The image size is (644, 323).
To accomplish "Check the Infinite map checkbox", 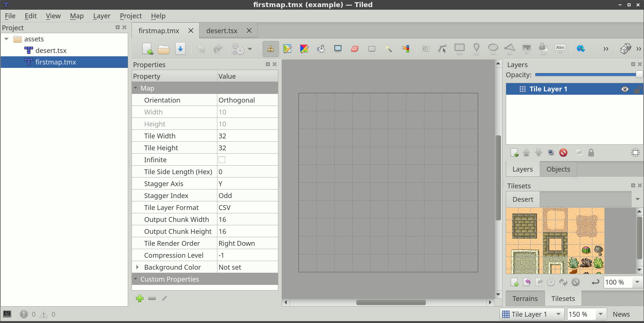I will [x=222, y=160].
